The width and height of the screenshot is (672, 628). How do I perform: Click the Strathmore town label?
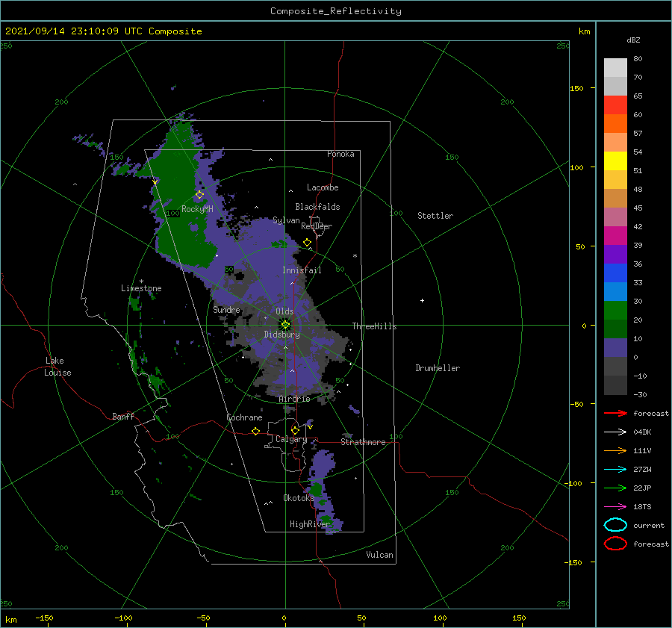pyautogui.click(x=363, y=442)
